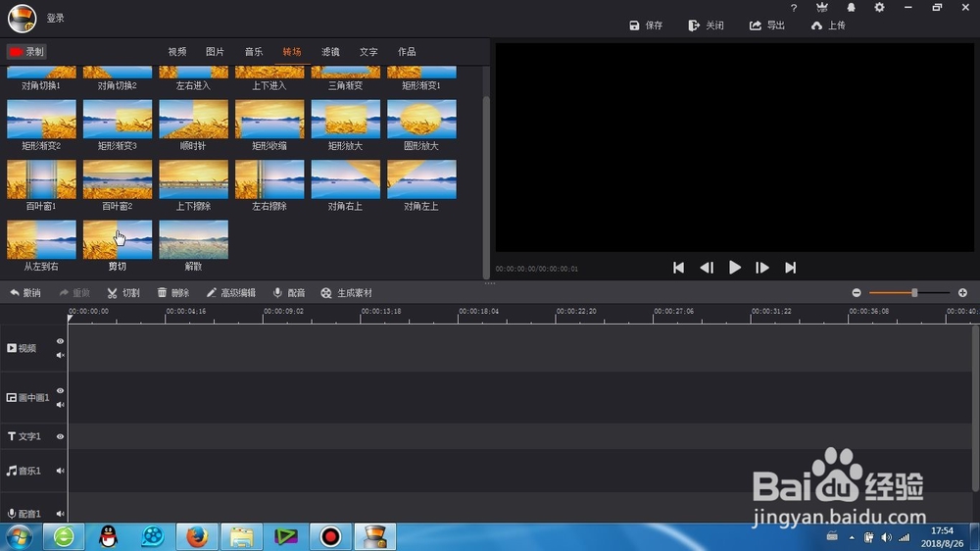Select the 解散 transition thumbnail
The height and width of the screenshot is (551, 980).
click(x=194, y=239)
